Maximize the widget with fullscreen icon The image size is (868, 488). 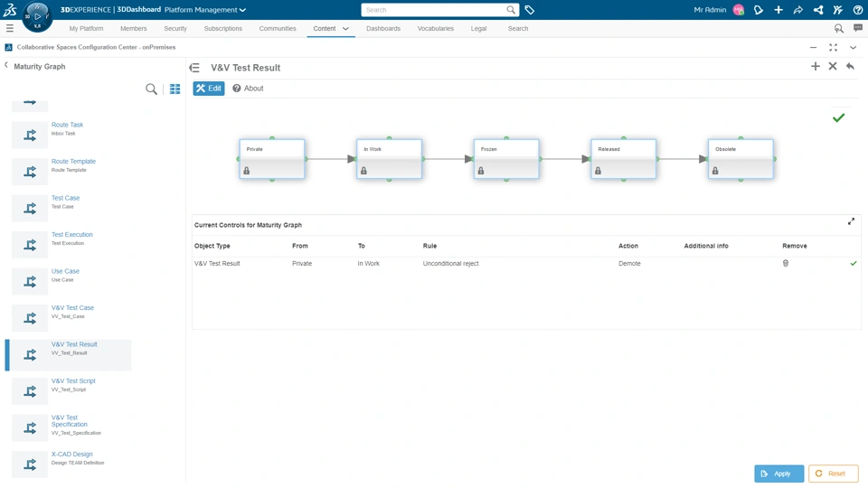tap(833, 48)
